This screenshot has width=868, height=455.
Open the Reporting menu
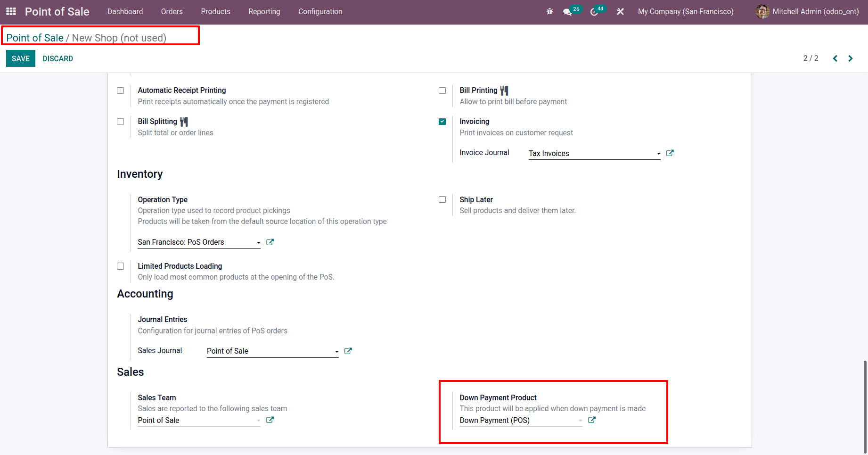pyautogui.click(x=264, y=11)
